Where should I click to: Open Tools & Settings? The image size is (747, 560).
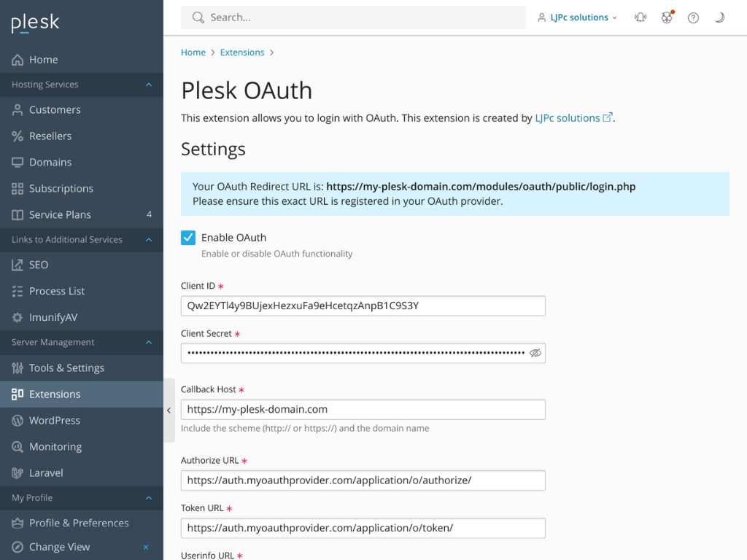pos(65,367)
